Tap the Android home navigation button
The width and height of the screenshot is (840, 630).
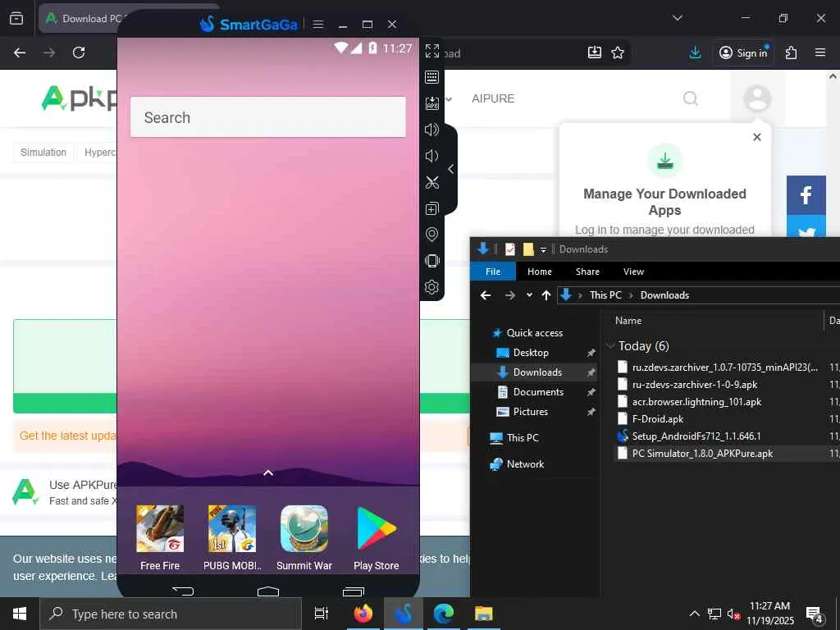(x=268, y=591)
